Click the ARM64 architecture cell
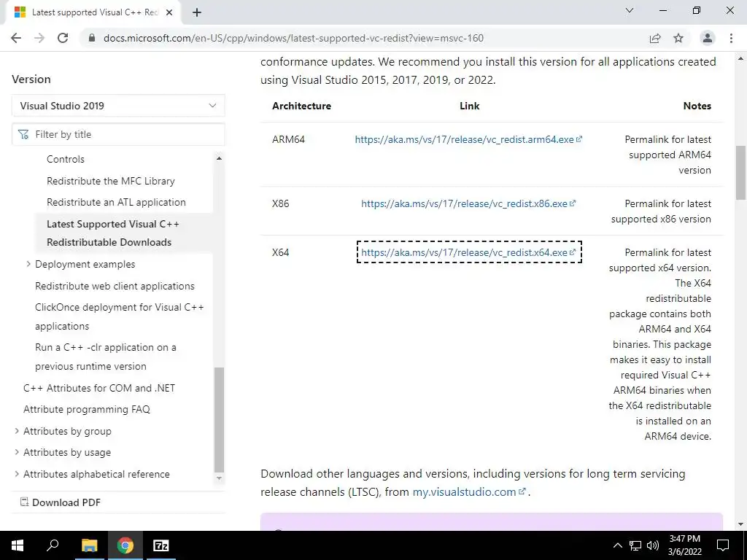 (x=288, y=139)
